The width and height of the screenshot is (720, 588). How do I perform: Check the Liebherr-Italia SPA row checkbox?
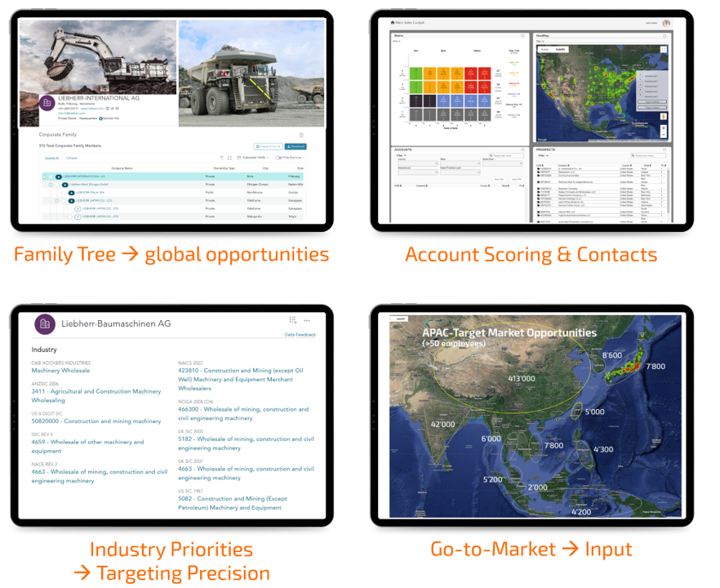tap(64, 193)
